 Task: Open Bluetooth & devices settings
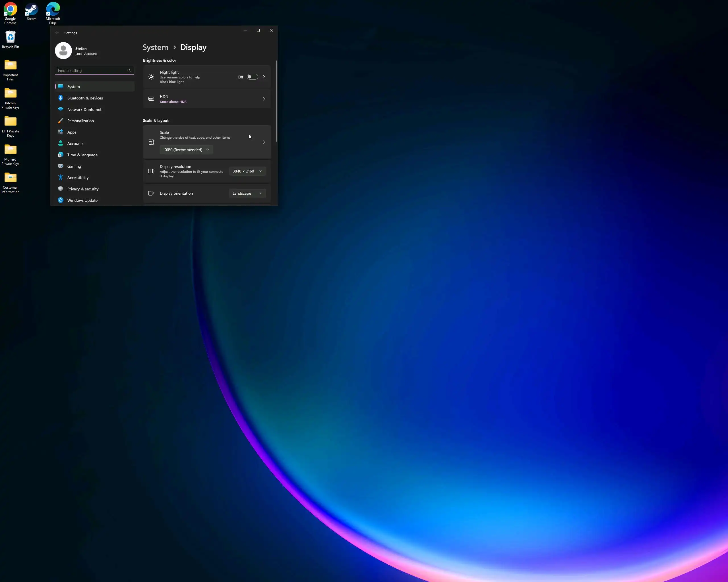point(85,98)
